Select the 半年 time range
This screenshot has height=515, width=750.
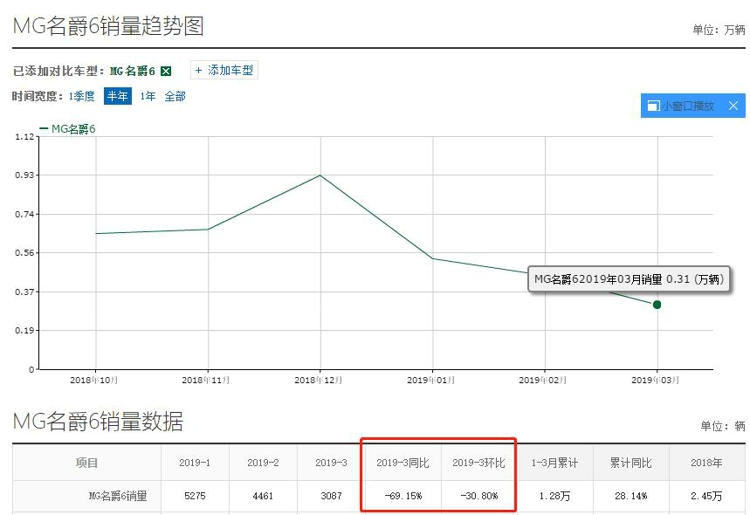point(118,97)
